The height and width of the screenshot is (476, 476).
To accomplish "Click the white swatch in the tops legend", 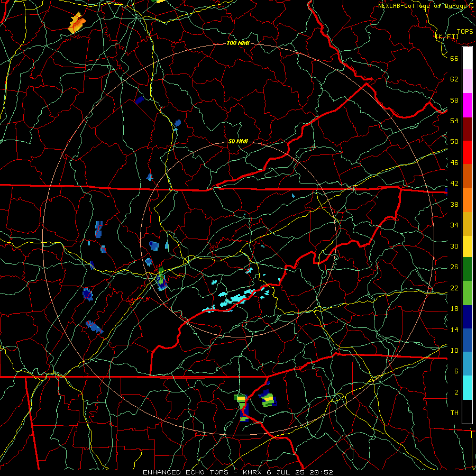I will point(467,58).
